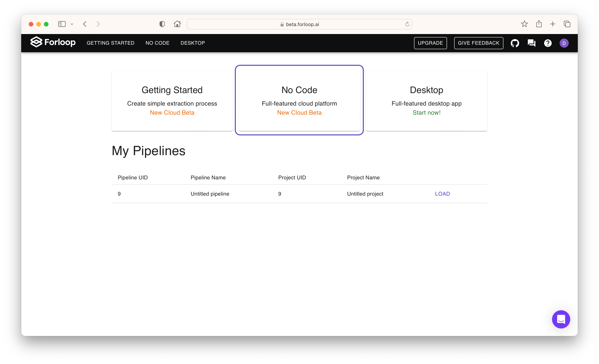Open the GETTING STARTED menu item
The height and width of the screenshot is (364, 599).
click(x=110, y=43)
